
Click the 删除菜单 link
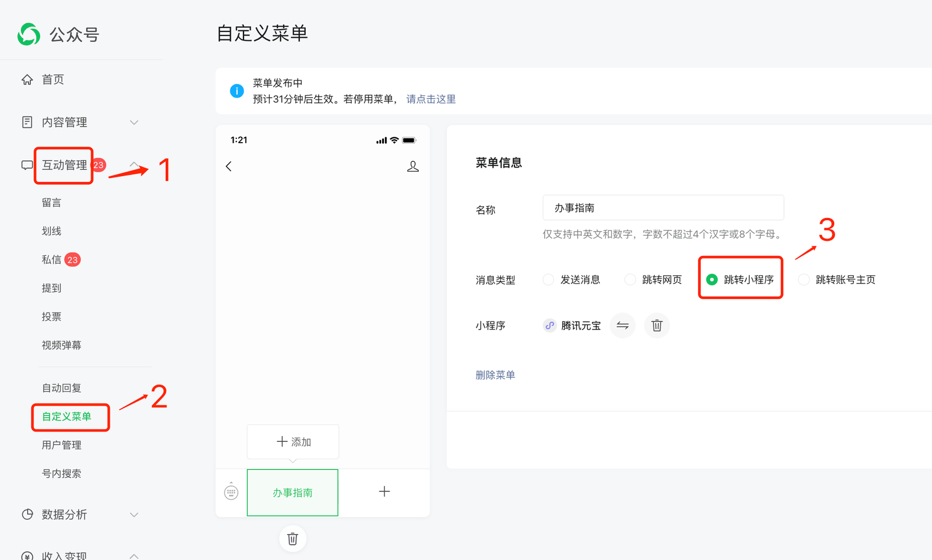pos(495,375)
